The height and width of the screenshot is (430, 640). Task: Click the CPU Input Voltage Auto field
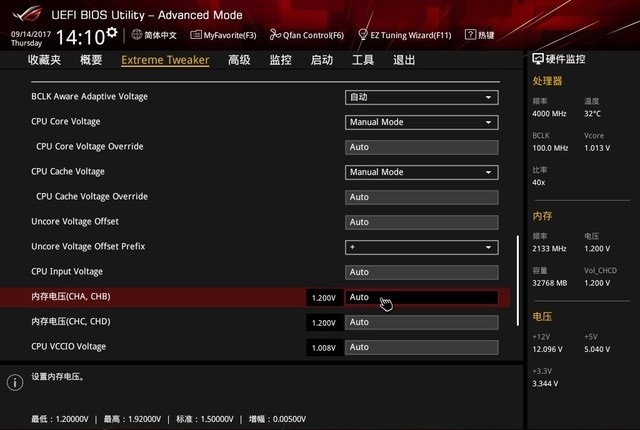coord(421,272)
